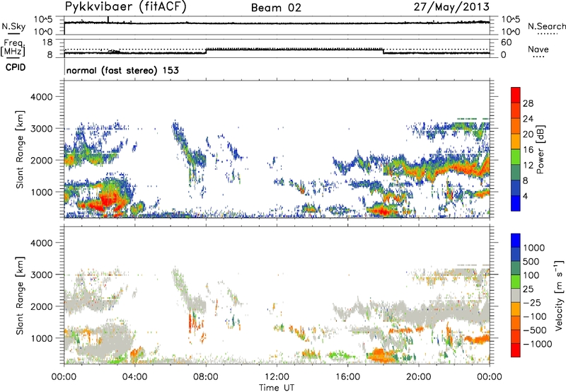The width and height of the screenshot is (566, 392).
Task: Click the bright blue bottom segment of the Power color bar
Action: pos(516,203)
